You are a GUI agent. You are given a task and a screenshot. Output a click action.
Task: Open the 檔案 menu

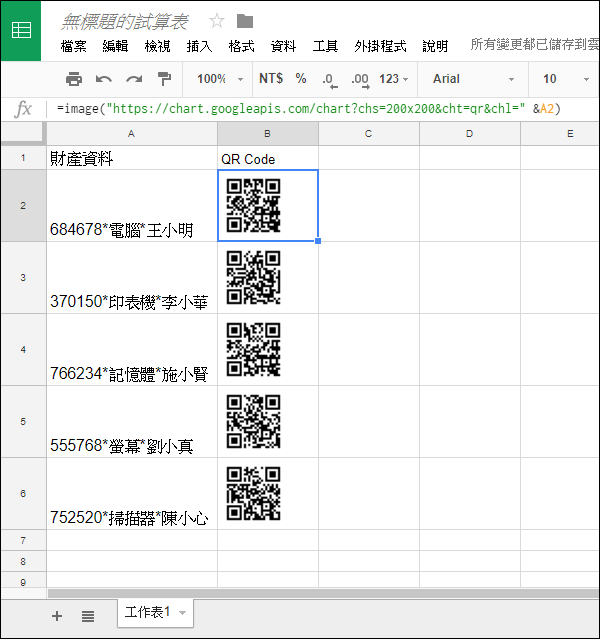click(x=73, y=46)
